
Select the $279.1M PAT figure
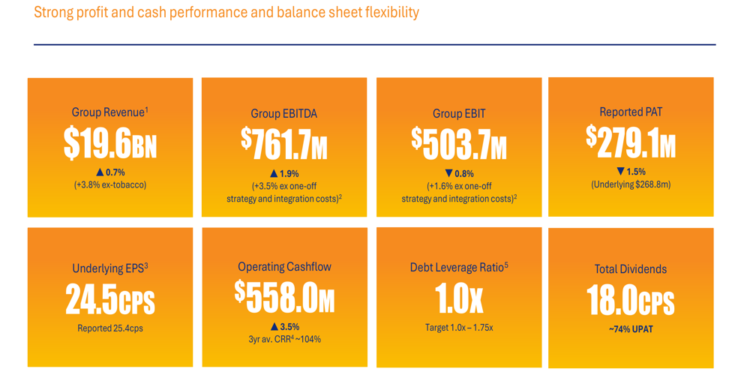pos(630,142)
